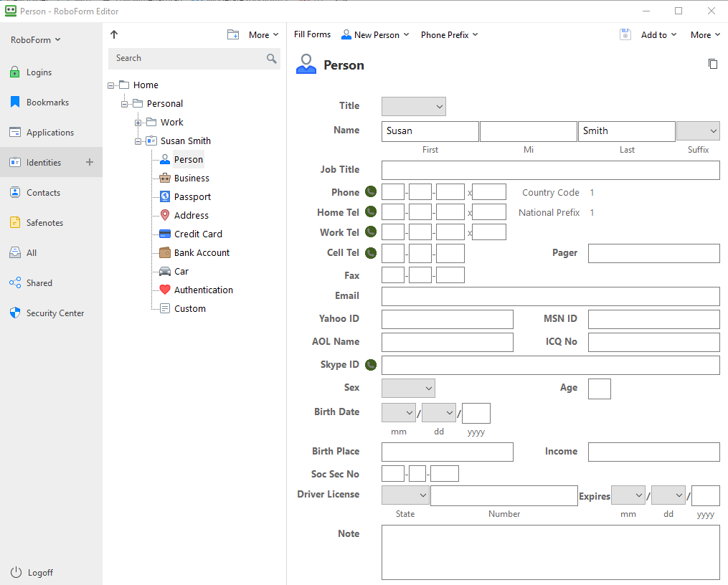Image resolution: width=728 pixels, height=585 pixels.
Task: Open the Security Center section
Action: tap(55, 313)
